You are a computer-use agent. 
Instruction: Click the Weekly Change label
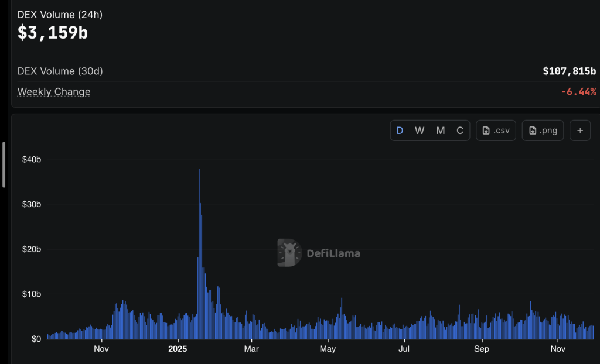[x=54, y=92]
